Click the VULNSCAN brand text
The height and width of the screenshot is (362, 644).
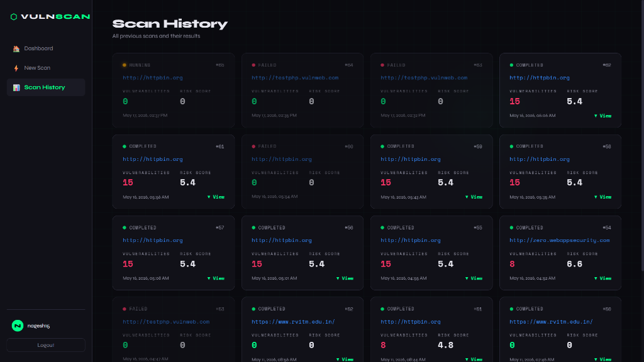click(55, 17)
